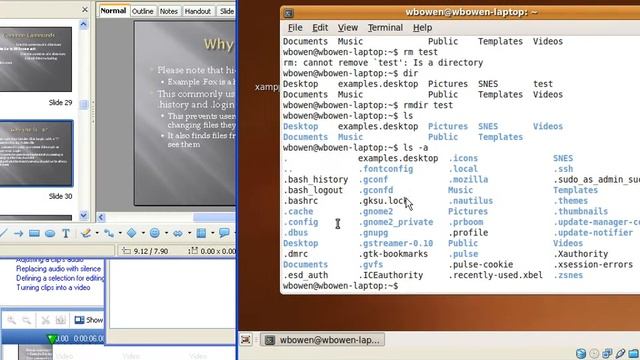Click '.recently-used.xbel' in terminal listing
This screenshot has width=640, height=360.
pos(496,275)
